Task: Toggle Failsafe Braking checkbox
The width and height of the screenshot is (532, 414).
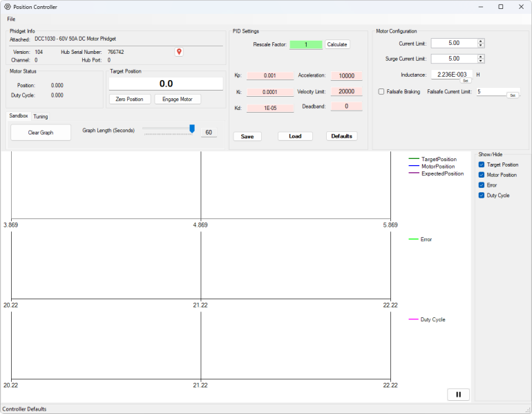Action: tap(381, 92)
